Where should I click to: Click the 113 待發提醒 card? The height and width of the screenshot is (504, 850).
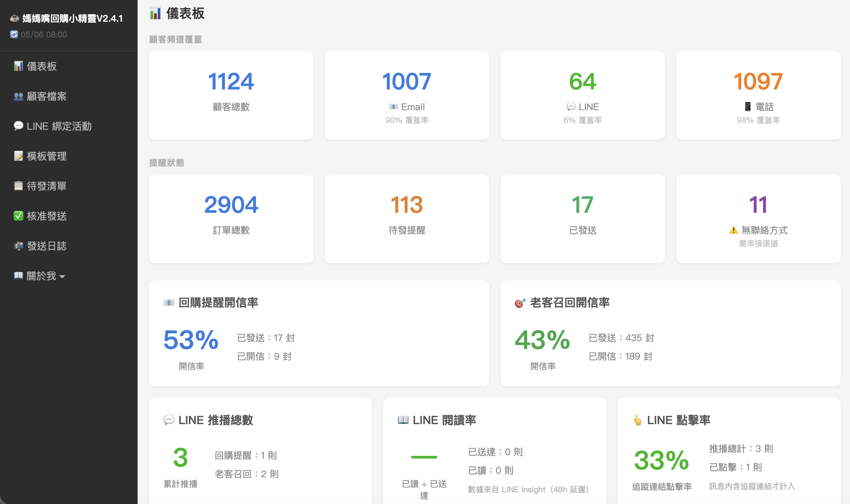407,218
